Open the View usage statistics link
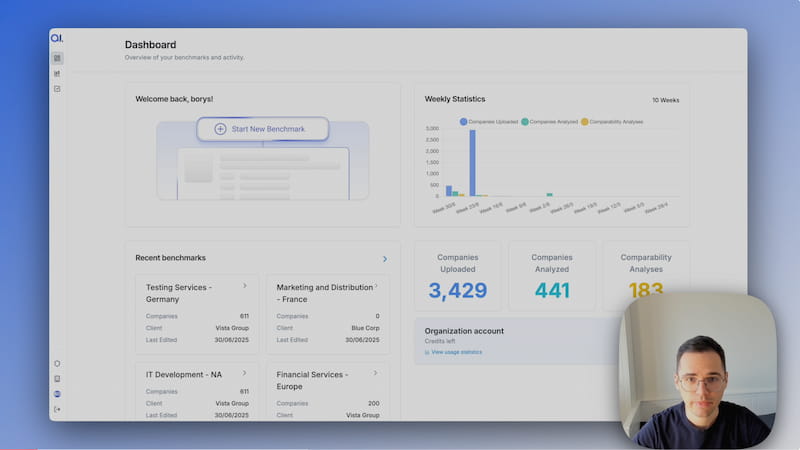Viewport: 800px width, 450px height. [455, 352]
